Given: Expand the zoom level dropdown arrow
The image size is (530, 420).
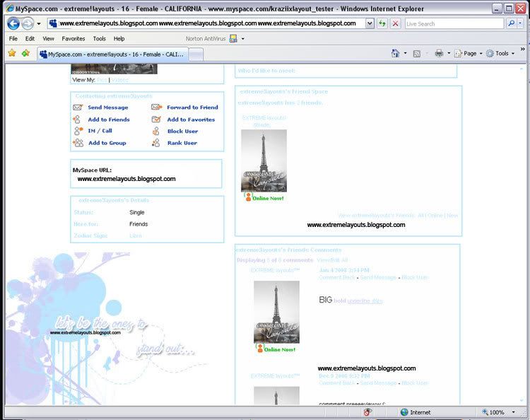Looking at the screenshot, I should click(x=514, y=412).
